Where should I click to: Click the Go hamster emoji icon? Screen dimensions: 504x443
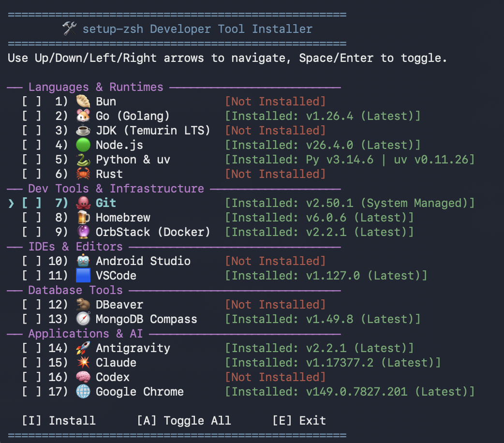[x=83, y=116]
